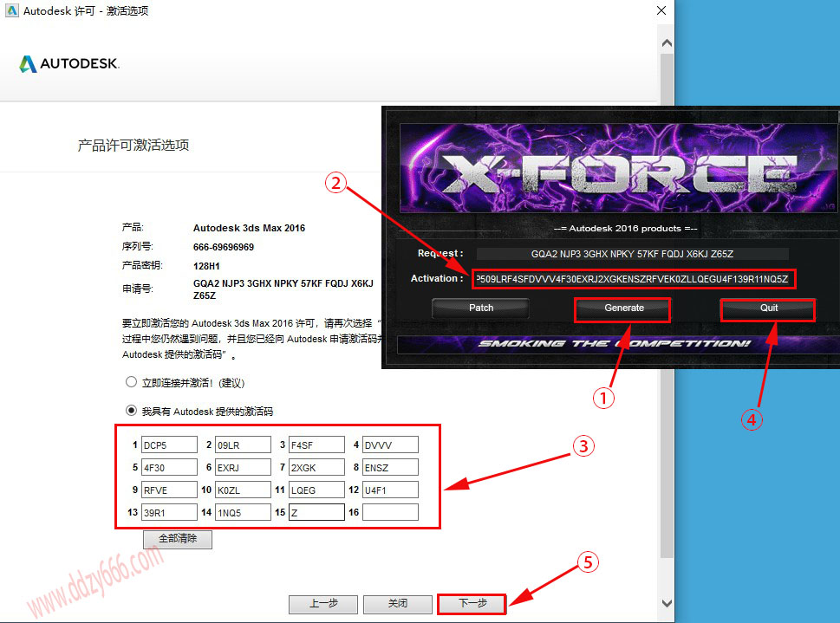The image size is (840, 623).
Task: Click the 关闭 close button
Action: coord(398,604)
